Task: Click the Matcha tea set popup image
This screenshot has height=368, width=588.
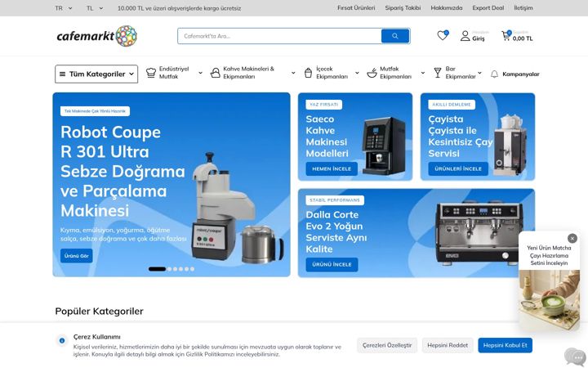Action: (549, 299)
